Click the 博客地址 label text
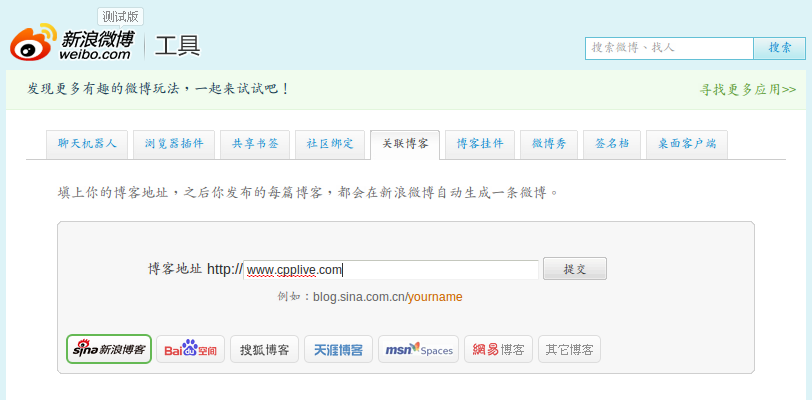812x400 pixels. (175, 269)
